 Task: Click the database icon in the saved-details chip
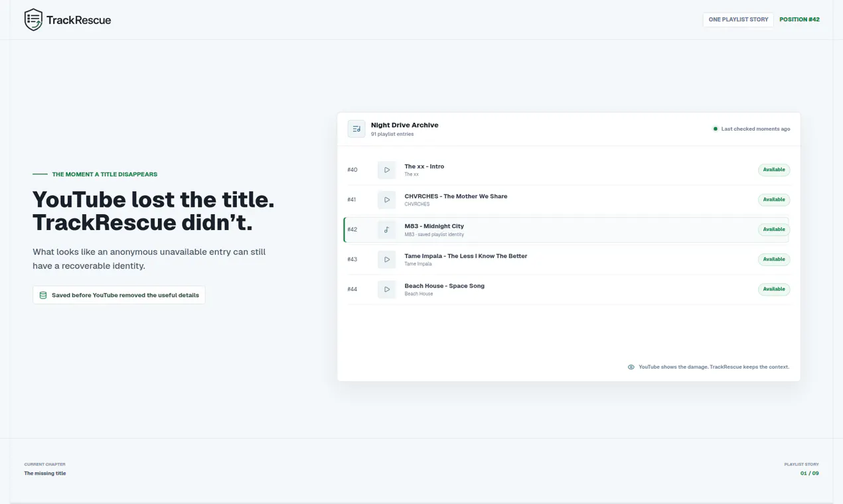pyautogui.click(x=43, y=295)
